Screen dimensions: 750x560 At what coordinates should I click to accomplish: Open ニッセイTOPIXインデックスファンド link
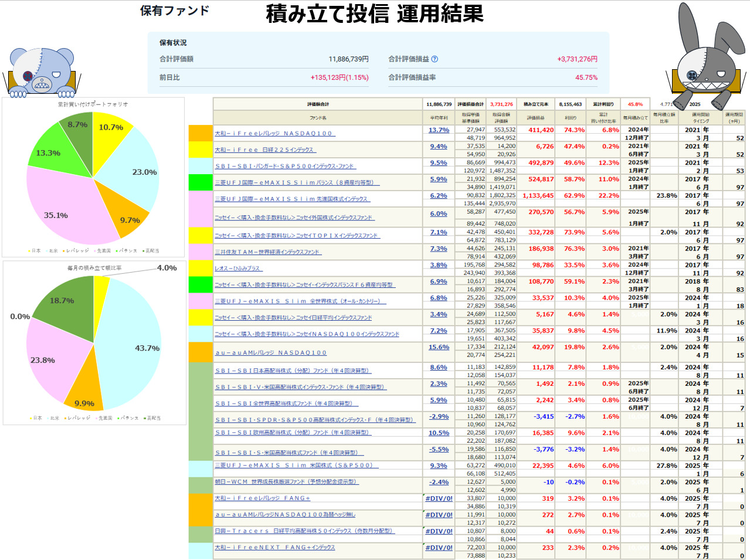tap(297, 236)
